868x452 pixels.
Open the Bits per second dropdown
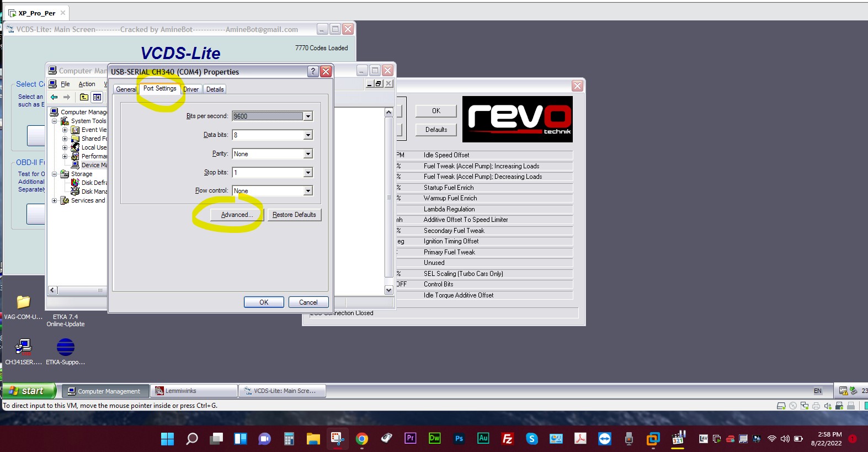click(308, 116)
